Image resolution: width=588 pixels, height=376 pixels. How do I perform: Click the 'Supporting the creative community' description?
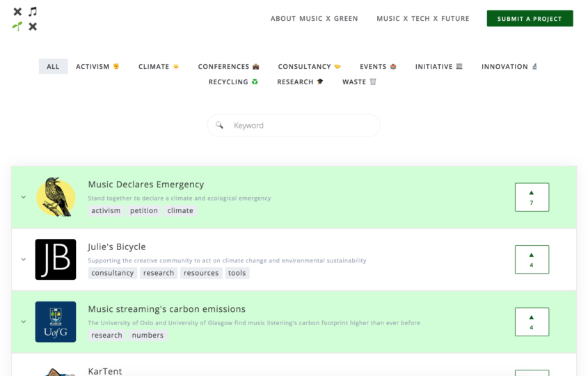pos(227,260)
